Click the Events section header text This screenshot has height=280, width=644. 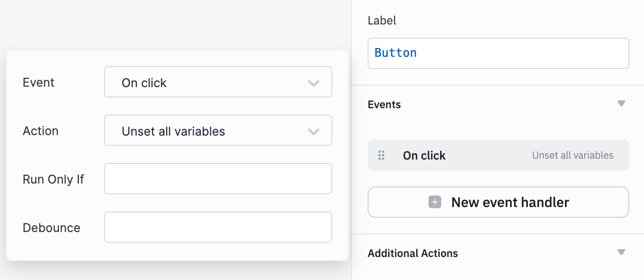coord(384,105)
